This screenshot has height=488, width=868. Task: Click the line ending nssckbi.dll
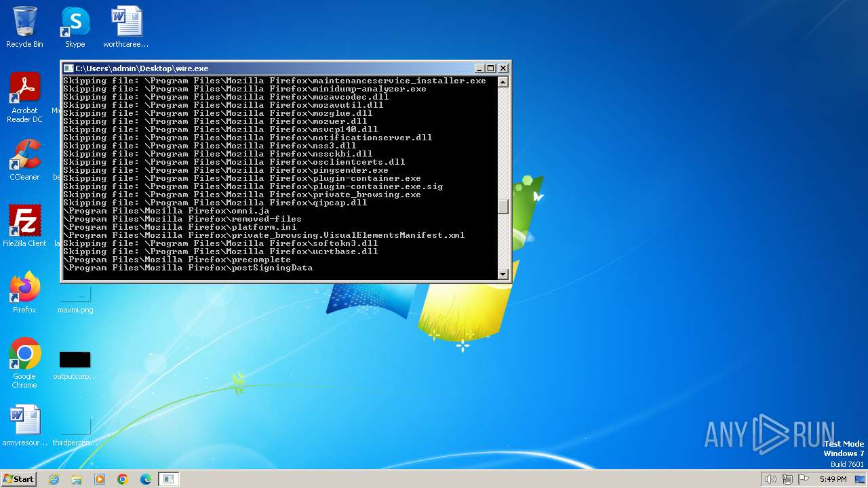pyautogui.click(x=218, y=154)
